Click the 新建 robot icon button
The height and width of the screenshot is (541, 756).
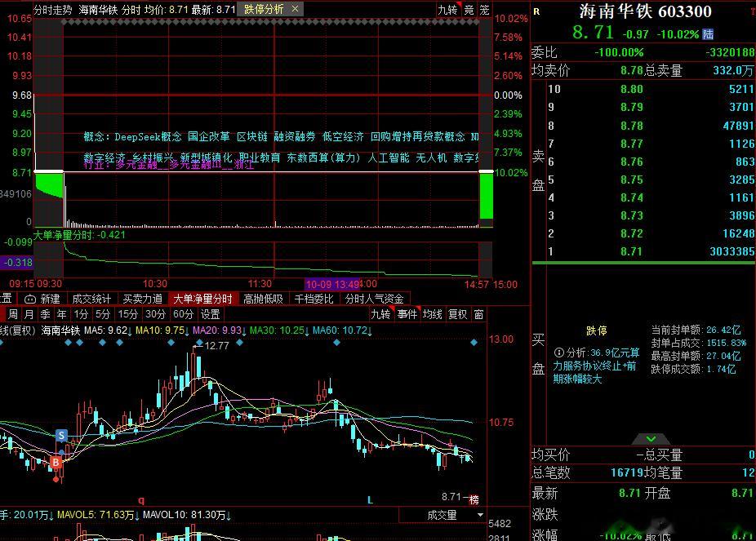42,299
